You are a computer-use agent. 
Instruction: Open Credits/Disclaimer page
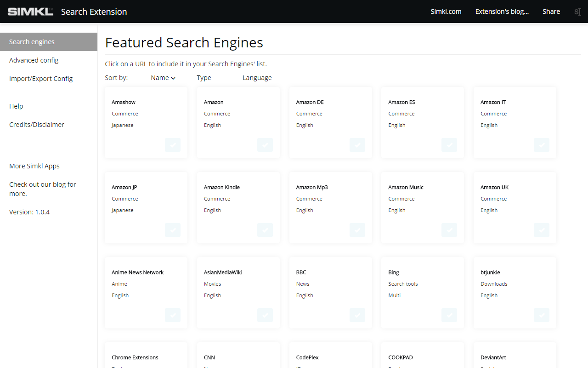[x=37, y=125]
